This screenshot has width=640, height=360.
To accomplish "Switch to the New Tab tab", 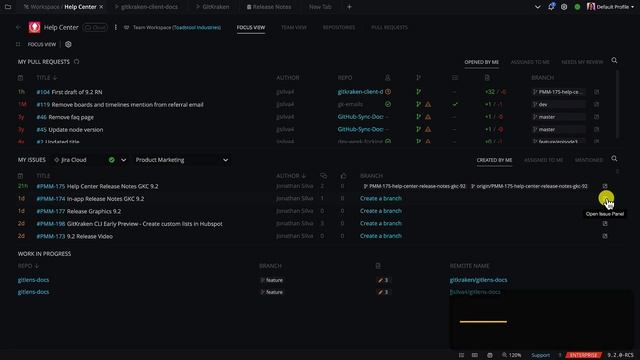I will pos(320,7).
